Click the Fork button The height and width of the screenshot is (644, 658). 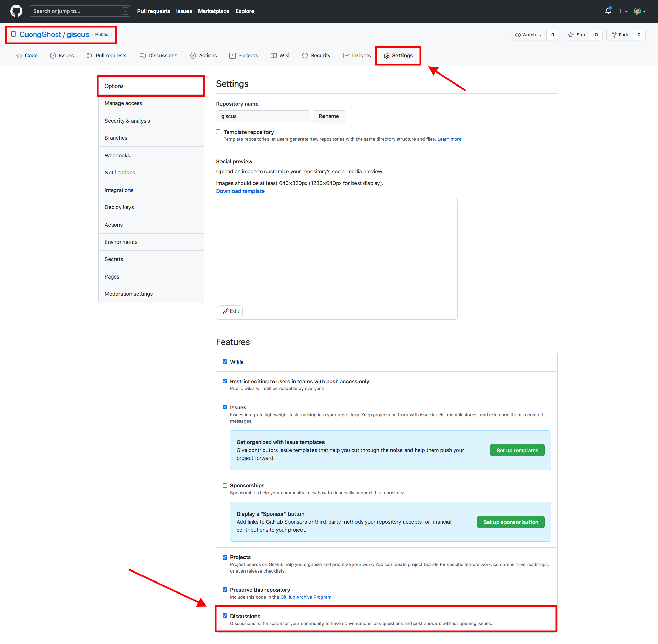click(620, 35)
